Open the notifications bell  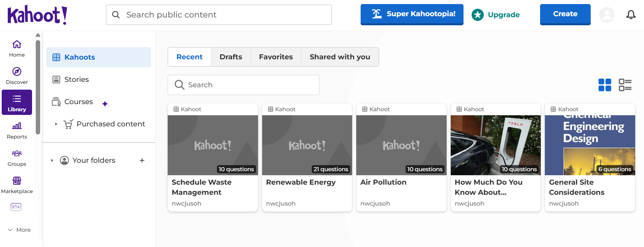[631, 15]
